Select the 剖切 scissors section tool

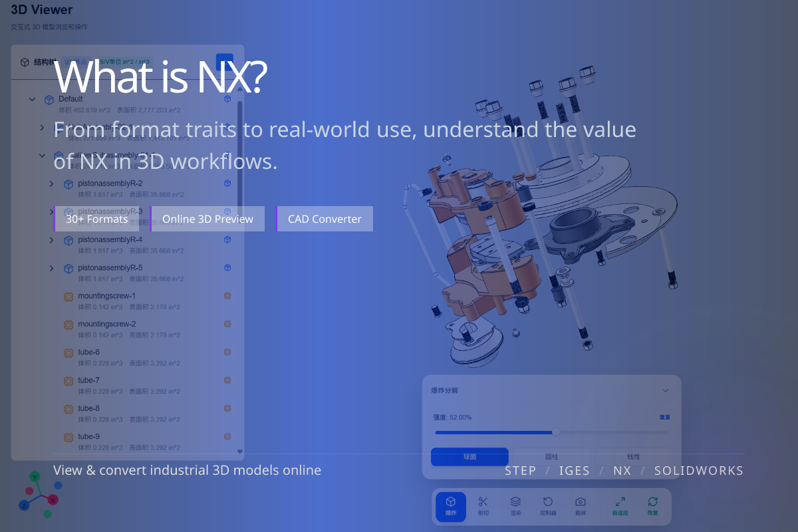tap(483, 506)
